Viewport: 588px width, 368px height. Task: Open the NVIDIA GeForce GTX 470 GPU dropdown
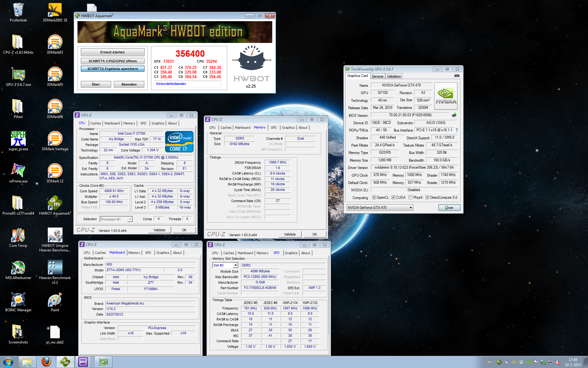[x=380, y=208]
